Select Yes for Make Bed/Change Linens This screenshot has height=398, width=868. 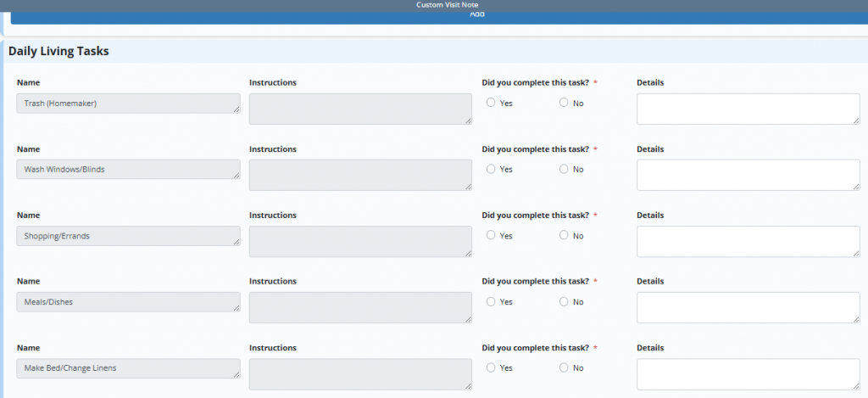click(491, 367)
